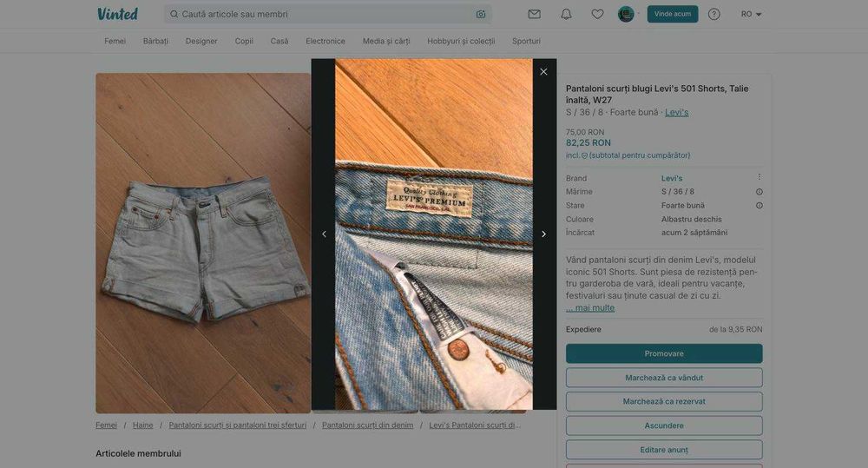Open notifications bell icon
The image size is (868, 468).
click(x=566, y=15)
